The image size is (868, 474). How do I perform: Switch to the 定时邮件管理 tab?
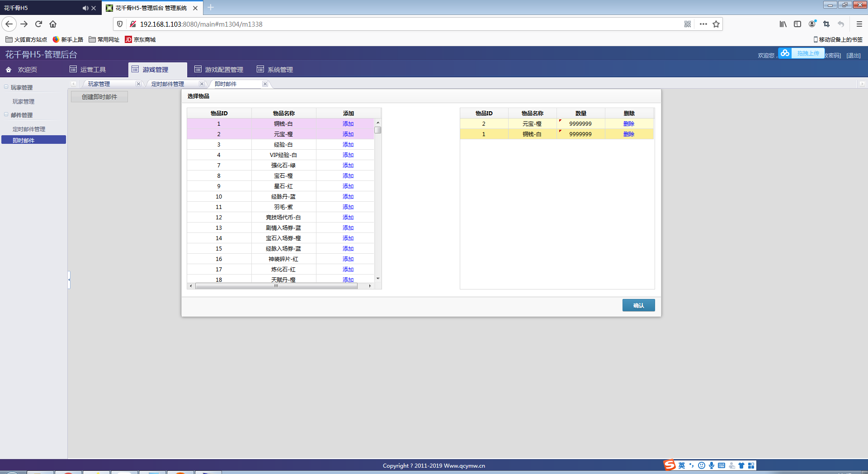[168, 84]
